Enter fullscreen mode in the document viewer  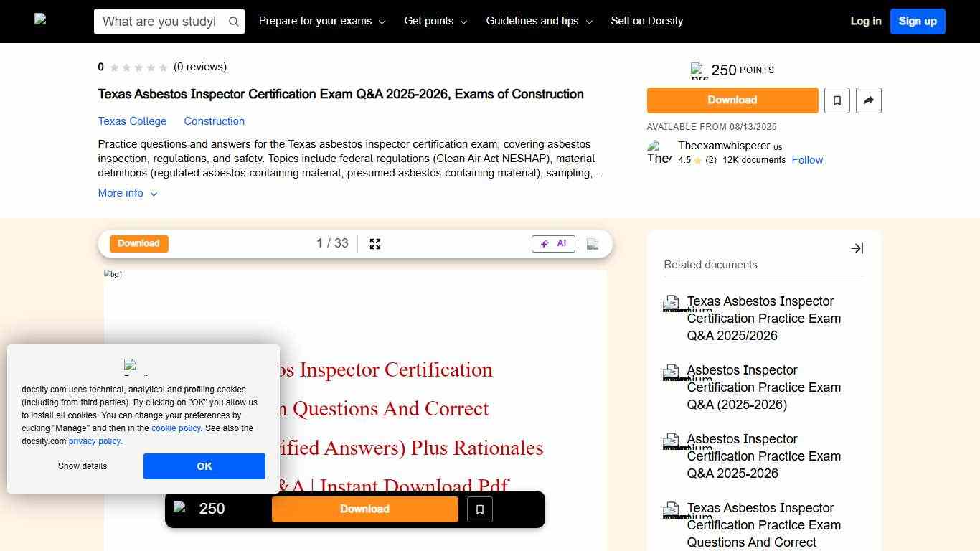click(375, 244)
